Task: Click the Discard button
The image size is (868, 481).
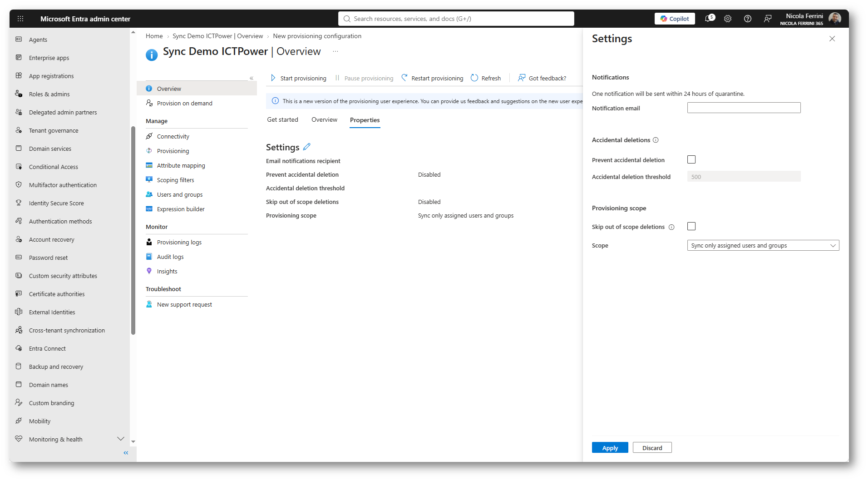Action: click(x=652, y=448)
